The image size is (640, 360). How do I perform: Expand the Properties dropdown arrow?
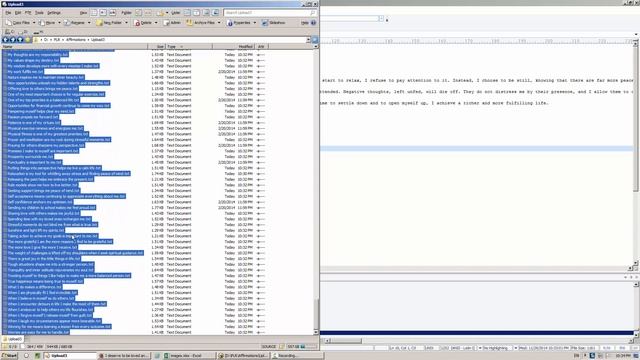(x=255, y=23)
